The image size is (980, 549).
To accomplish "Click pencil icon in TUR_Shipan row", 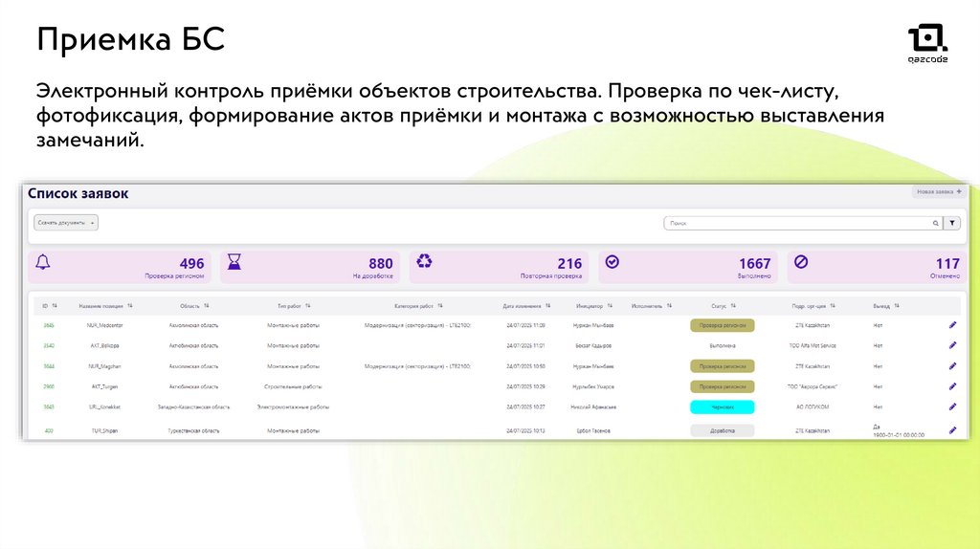I will 952,430.
